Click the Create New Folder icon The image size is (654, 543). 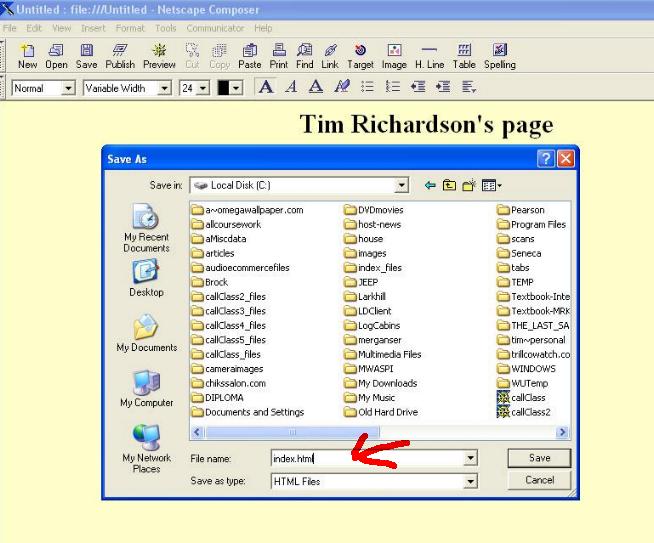[469, 185]
